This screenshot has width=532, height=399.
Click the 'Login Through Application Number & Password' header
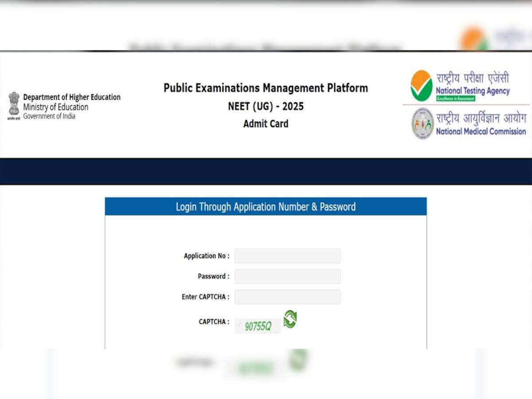(266, 207)
